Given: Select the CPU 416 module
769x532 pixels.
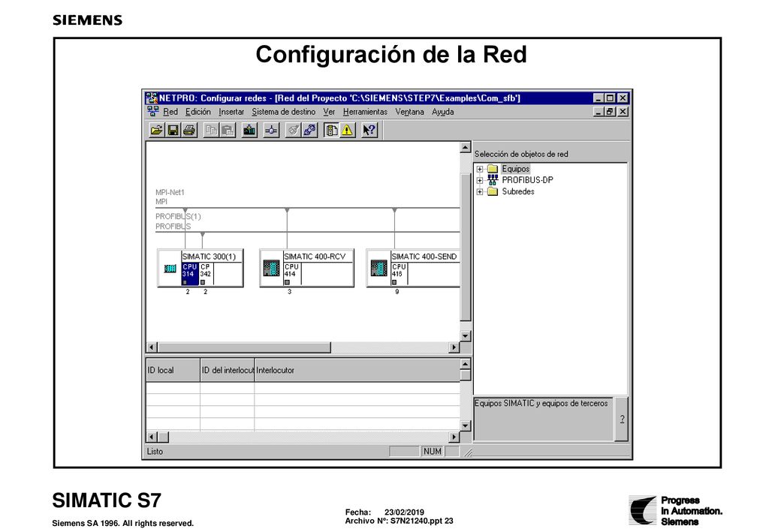Looking at the screenshot, I should (x=400, y=275).
